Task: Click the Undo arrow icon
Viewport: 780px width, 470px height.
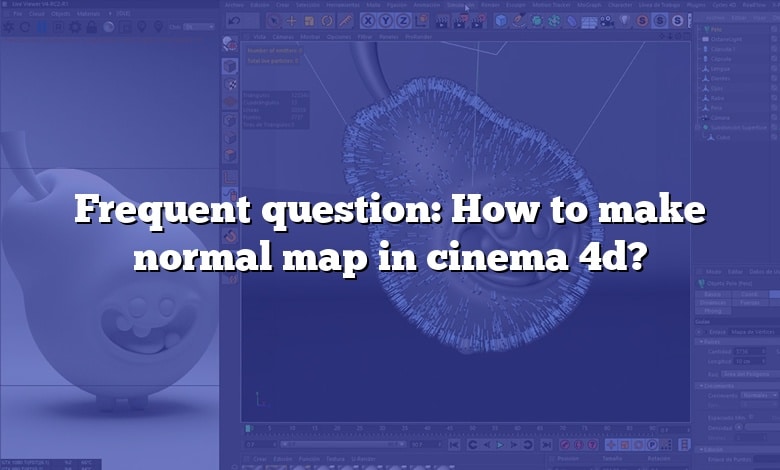Action: tap(234, 20)
